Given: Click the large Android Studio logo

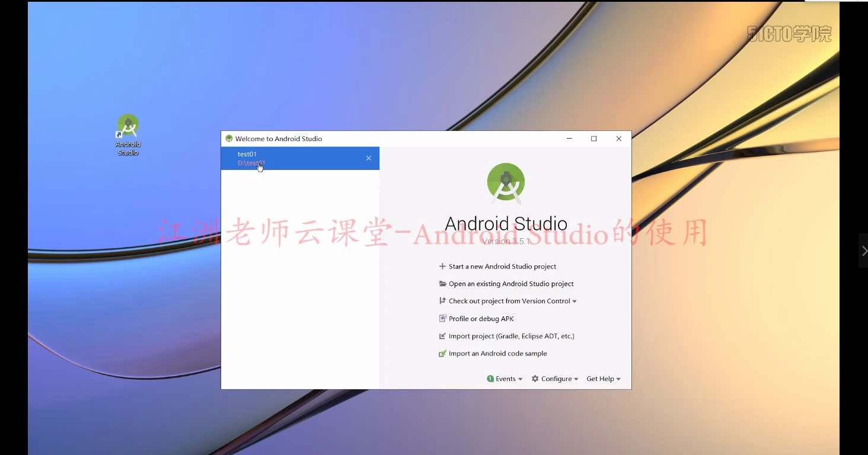Looking at the screenshot, I should point(506,183).
